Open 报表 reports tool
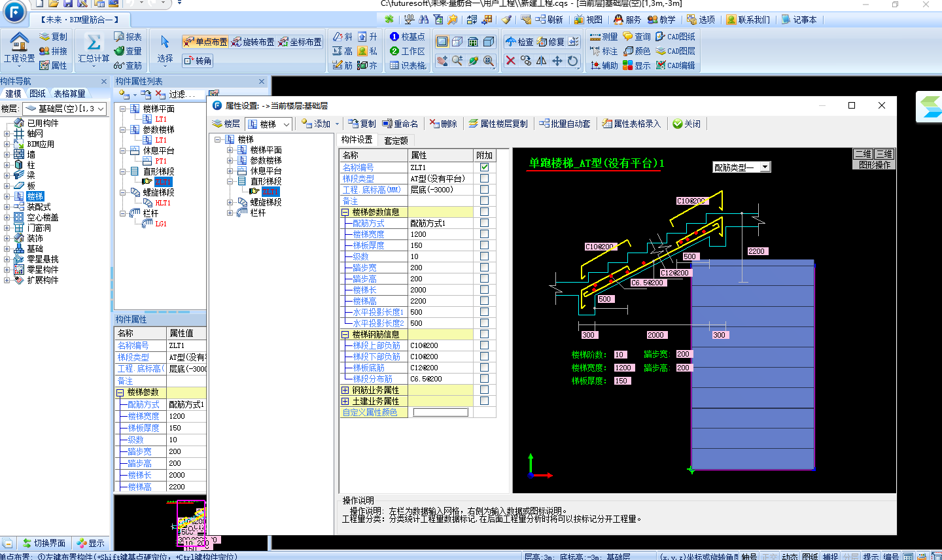This screenshot has width=942, height=560. pos(128,37)
